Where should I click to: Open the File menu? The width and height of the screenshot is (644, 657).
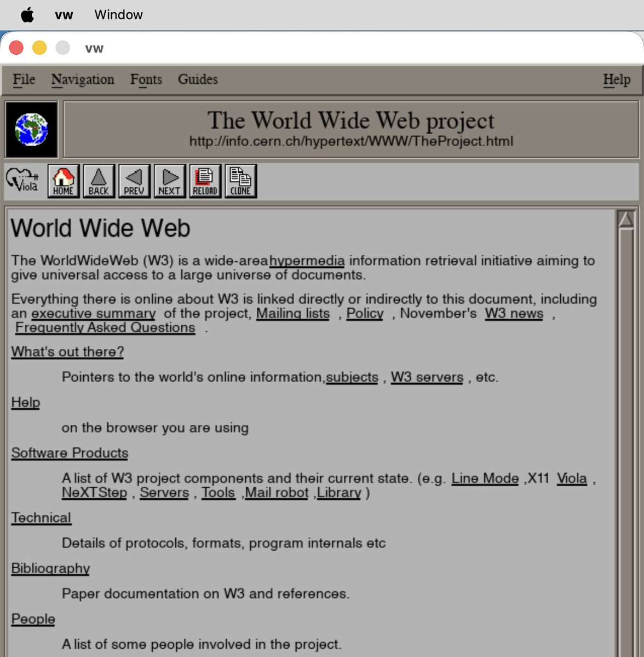click(24, 79)
